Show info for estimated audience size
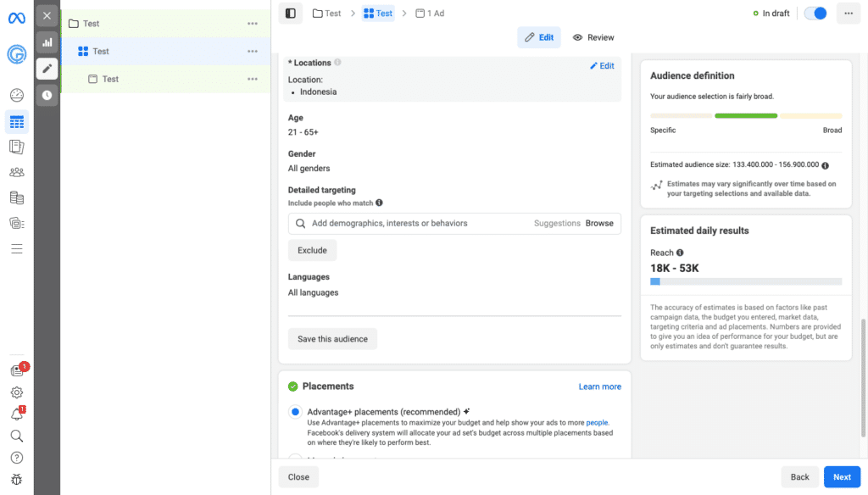 [x=826, y=165]
